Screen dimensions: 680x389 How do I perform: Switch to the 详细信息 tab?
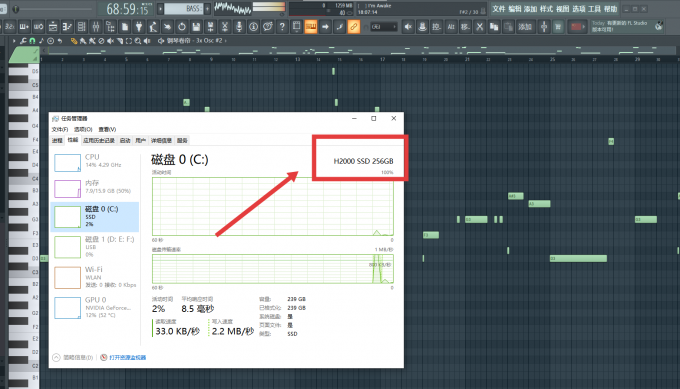tap(161, 141)
